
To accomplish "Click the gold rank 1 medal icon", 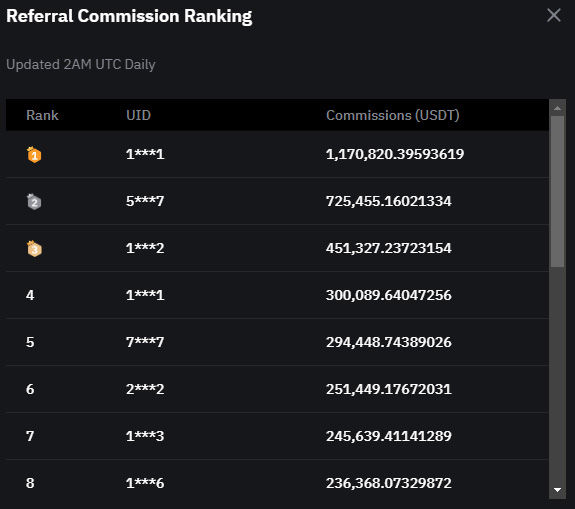I will pyautogui.click(x=34, y=154).
